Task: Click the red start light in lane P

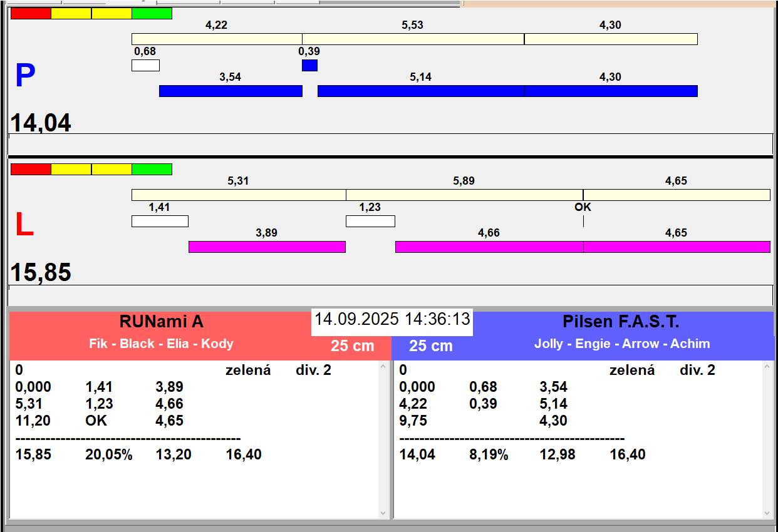Action: pos(31,13)
